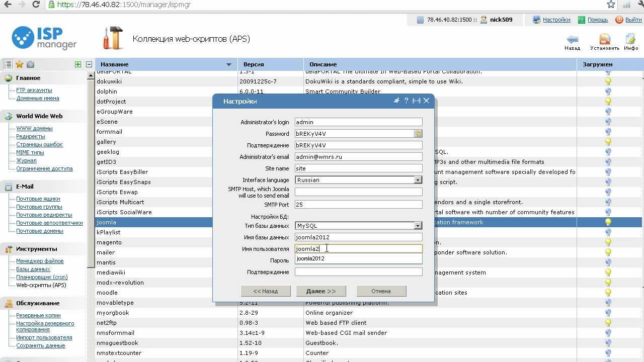Click the light bulb icon in the dolphin row
The image size is (644, 362).
click(608, 92)
